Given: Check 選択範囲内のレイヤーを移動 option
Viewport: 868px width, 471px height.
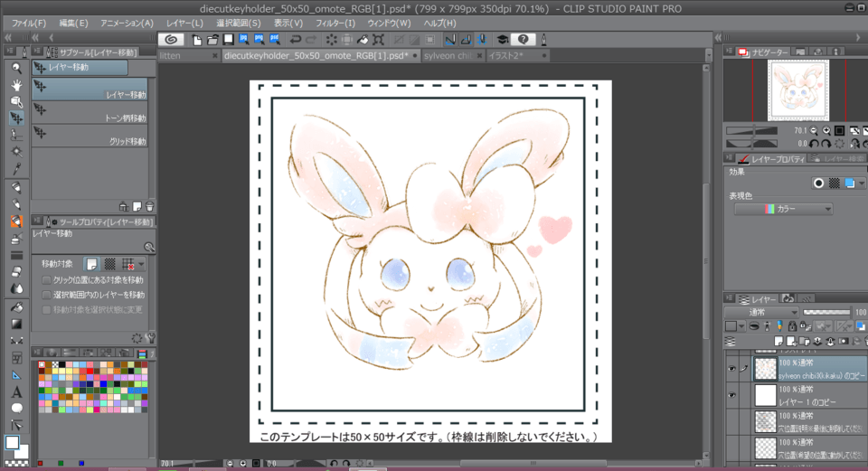Looking at the screenshot, I should [x=46, y=295].
